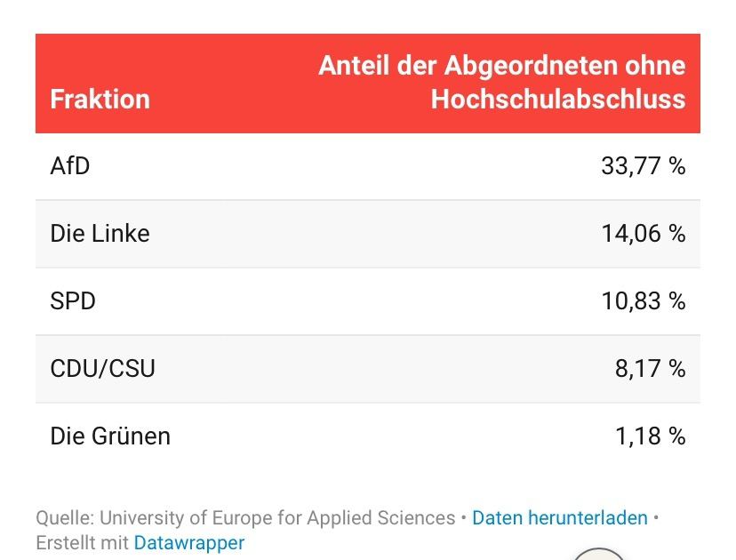The height and width of the screenshot is (560, 736).
Task: Click the Daten herunterladen link
Action: [559, 517]
